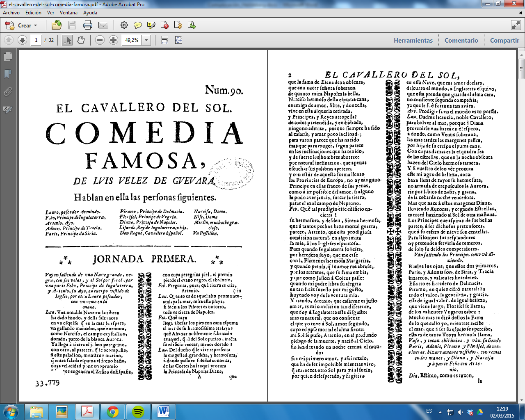Show hidden tray icons arrow
Screen dimensions: 525x420
pos(441,412)
